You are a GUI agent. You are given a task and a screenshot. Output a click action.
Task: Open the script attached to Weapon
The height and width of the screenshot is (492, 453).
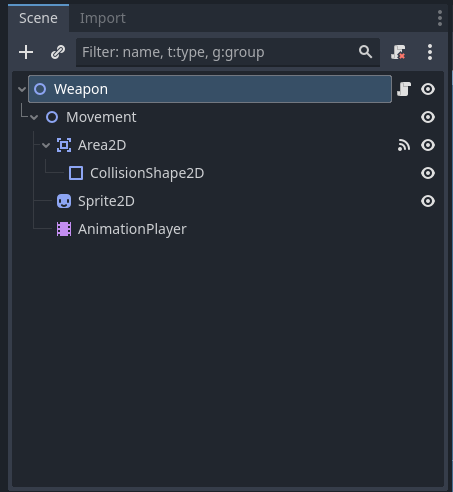(x=404, y=89)
